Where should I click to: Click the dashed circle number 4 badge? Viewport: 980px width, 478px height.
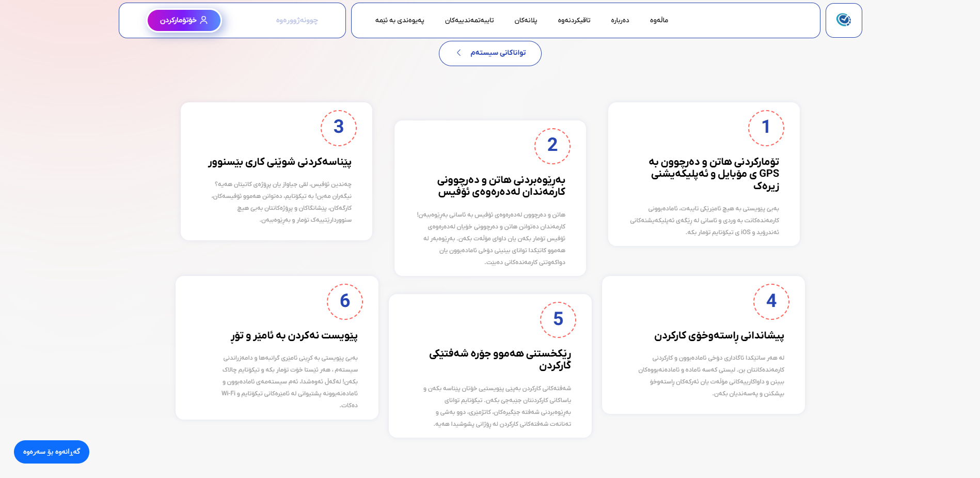[x=771, y=301]
